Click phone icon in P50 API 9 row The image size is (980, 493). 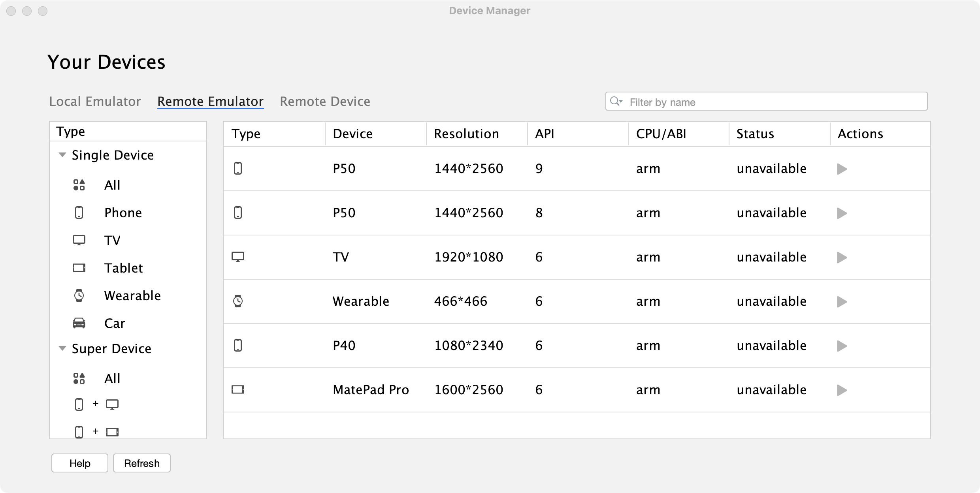tap(238, 169)
